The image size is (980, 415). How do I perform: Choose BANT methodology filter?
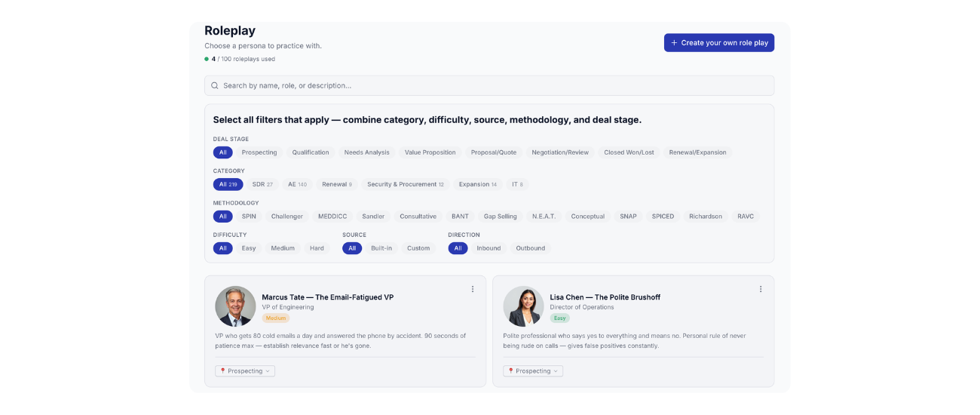click(x=460, y=217)
